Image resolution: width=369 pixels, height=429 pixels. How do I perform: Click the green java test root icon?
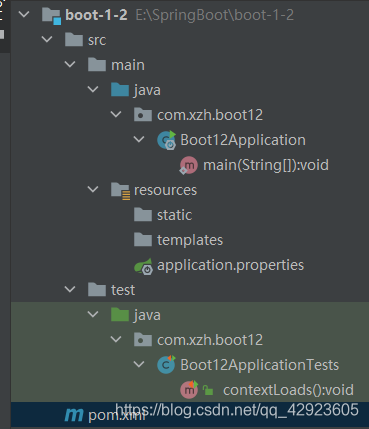pos(120,315)
